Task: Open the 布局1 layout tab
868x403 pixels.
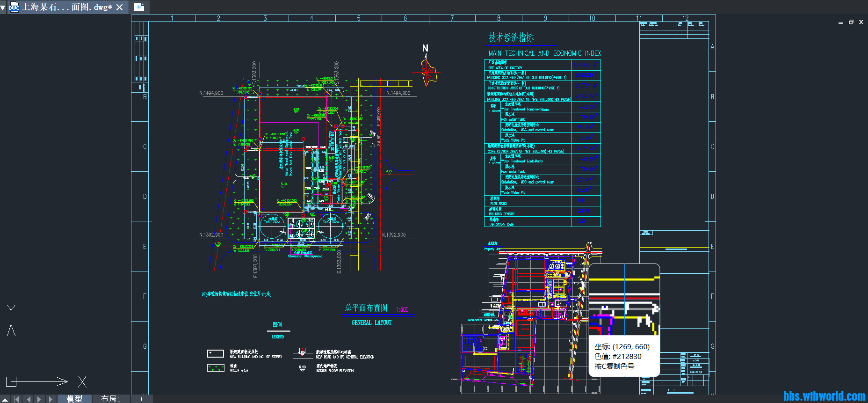Action: pyautogui.click(x=111, y=399)
